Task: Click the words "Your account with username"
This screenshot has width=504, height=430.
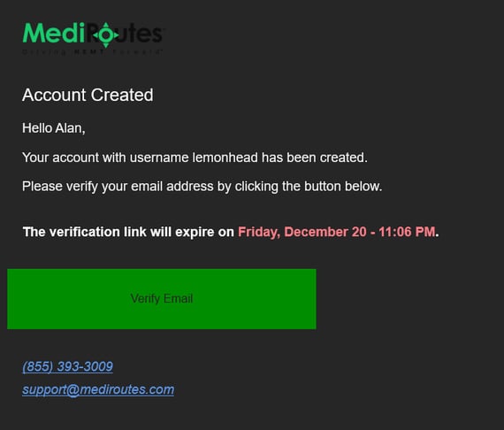Action: (x=105, y=157)
